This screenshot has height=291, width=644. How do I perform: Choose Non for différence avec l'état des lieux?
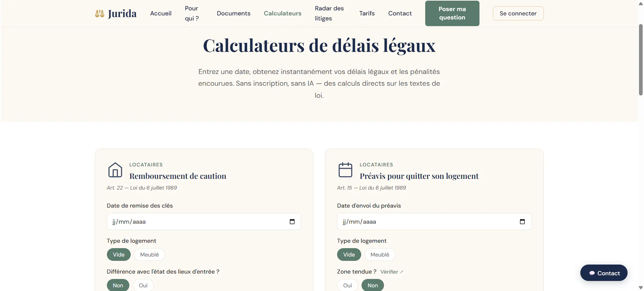pos(118,285)
